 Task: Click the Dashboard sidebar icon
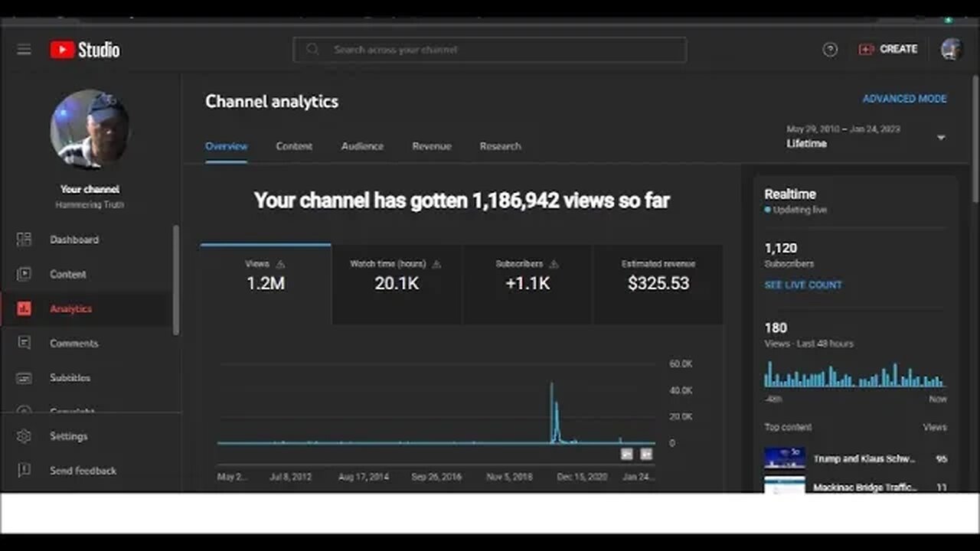pyautogui.click(x=24, y=240)
